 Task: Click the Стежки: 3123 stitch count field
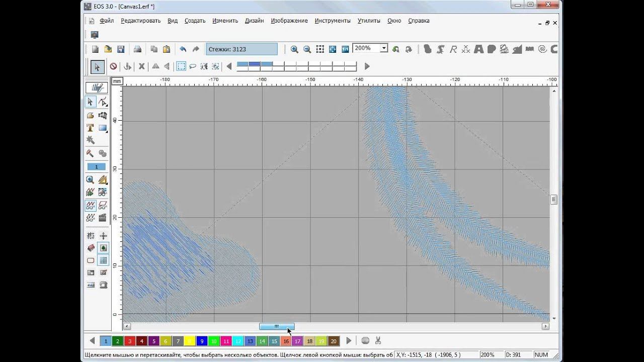click(242, 49)
